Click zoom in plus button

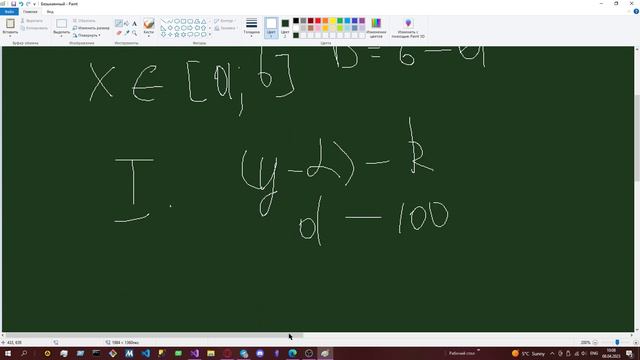pyautogui.click(x=636, y=342)
